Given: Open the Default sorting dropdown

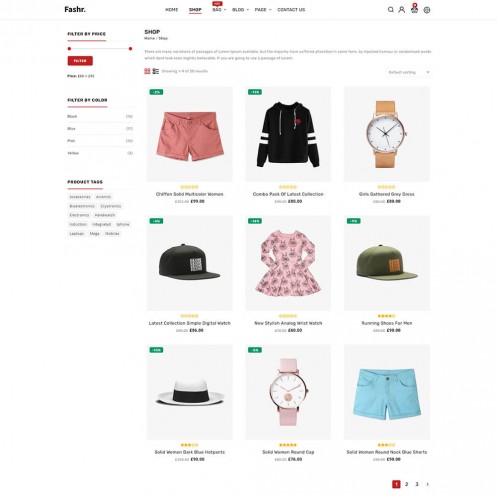Looking at the screenshot, I should tap(409, 72).
